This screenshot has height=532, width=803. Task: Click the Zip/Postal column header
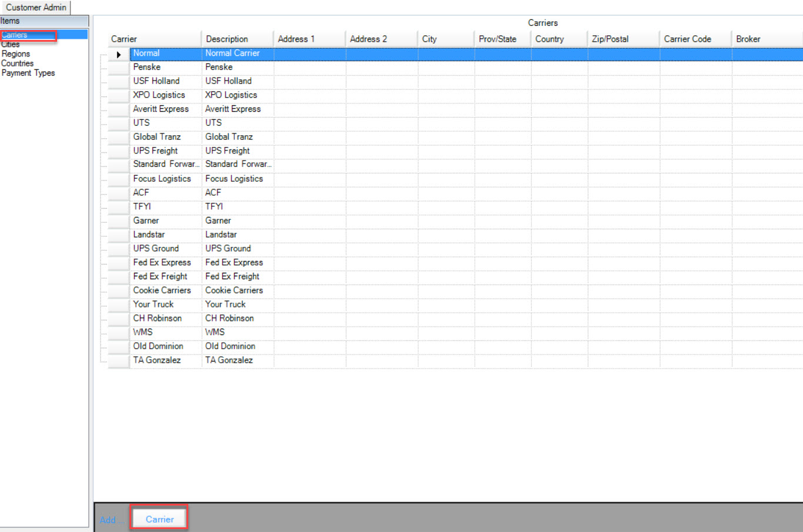point(624,39)
